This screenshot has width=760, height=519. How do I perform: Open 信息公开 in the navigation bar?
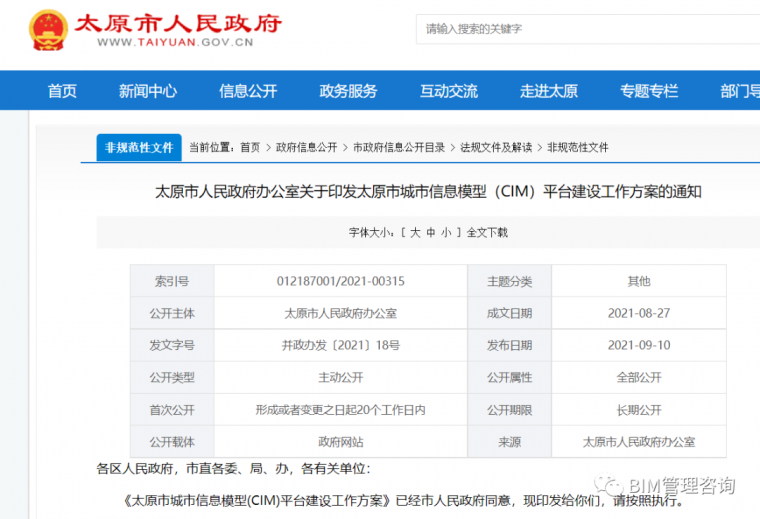pyautogui.click(x=248, y=91)
